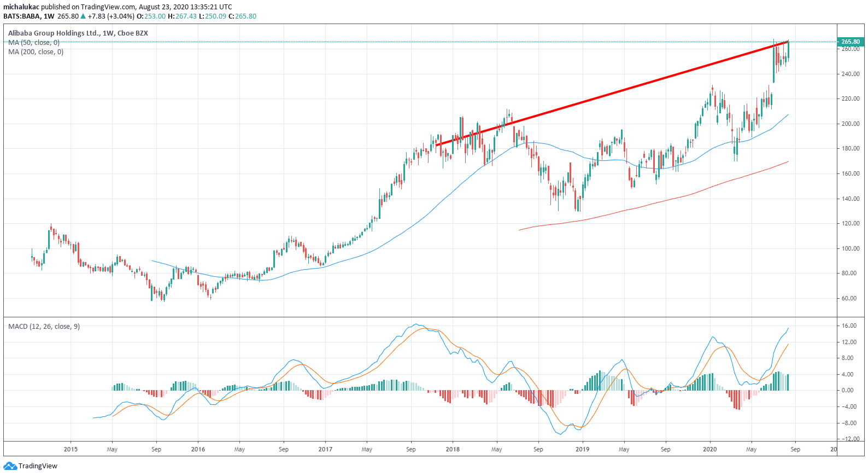
Task: Click the red trend line on chart
Action: pos(612,92)
